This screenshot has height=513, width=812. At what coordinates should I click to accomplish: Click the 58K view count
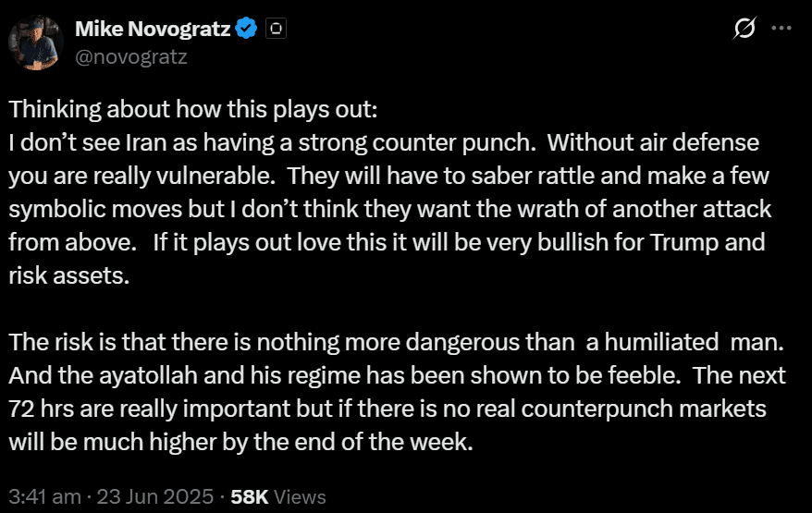coord(250,497)
